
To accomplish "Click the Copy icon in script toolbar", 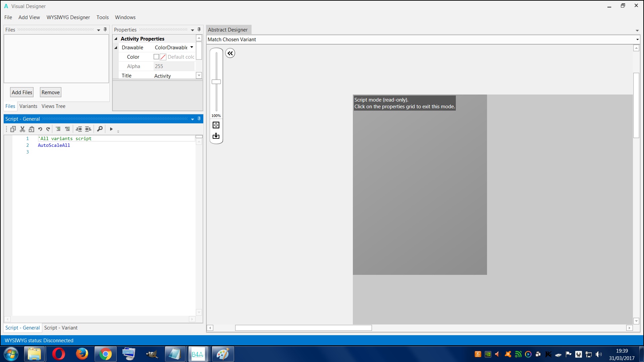I will (13, 129).
